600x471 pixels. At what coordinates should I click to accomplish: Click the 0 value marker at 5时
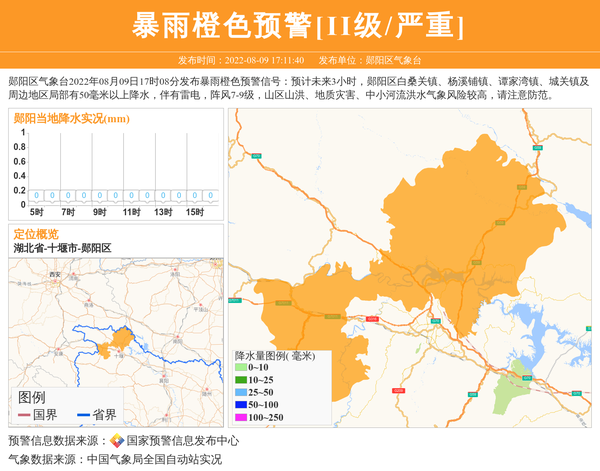point(36,195)
